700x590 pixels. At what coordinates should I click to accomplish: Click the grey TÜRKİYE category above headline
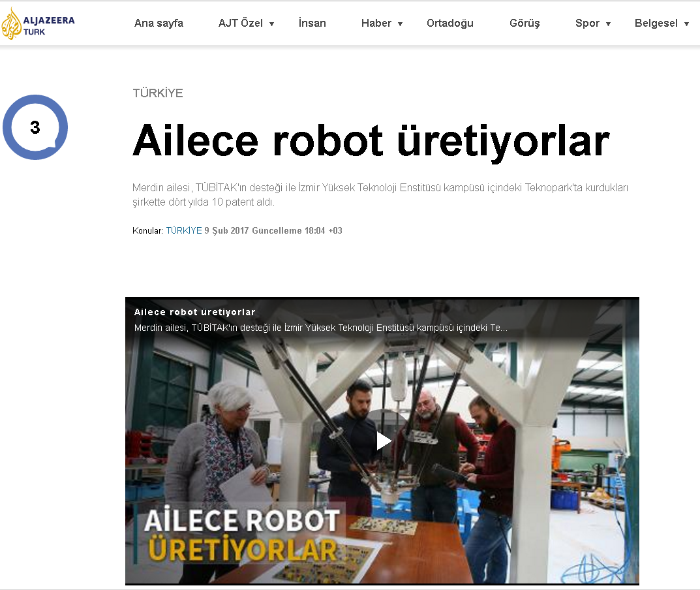point(158,93)
